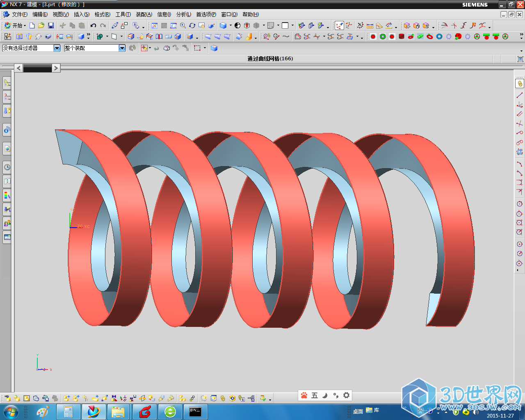Toggle the Shaded display mode icon
This screenshot has width=525, height=420.
(223, 25)
